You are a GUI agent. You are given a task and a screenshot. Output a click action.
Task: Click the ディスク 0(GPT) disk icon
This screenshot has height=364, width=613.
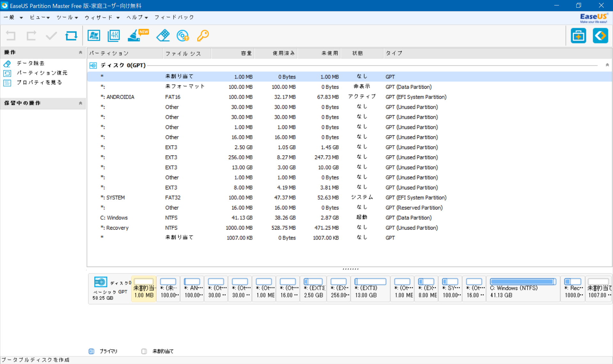pos(93,65)
